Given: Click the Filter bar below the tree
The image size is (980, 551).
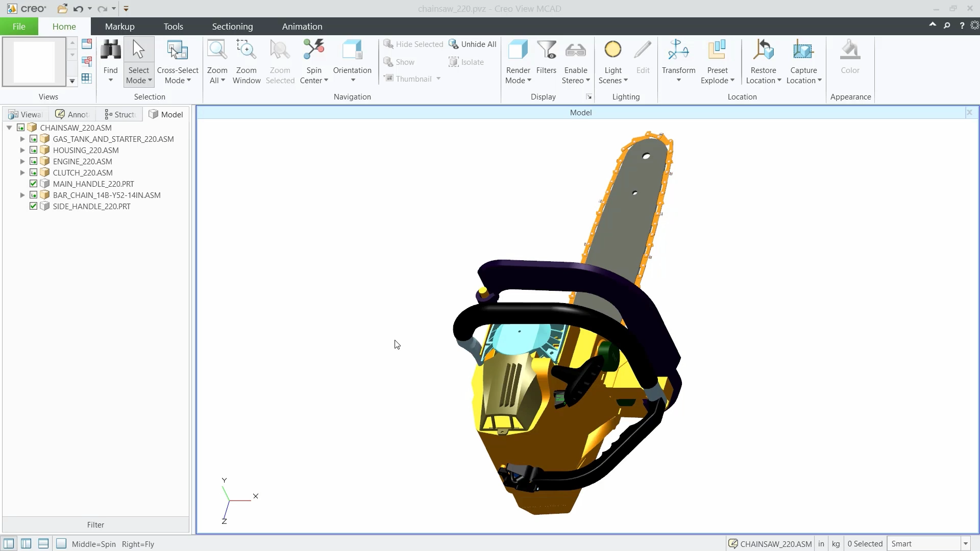Looking at the screenshot, I should 95,524.
